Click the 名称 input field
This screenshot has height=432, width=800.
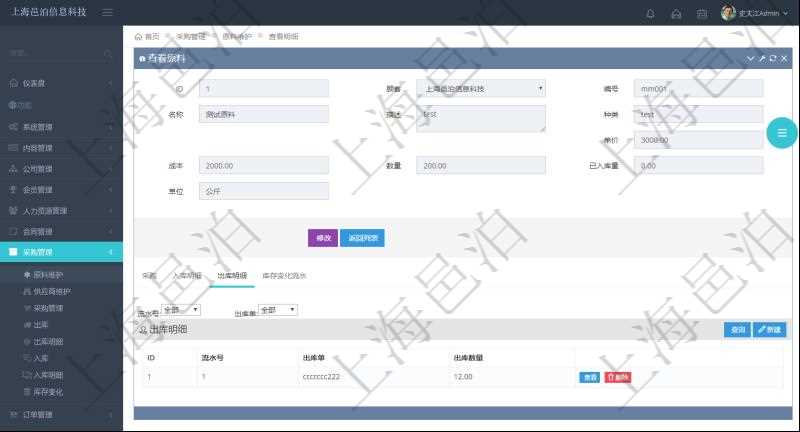pyautogui.click(x=264, y=114)
